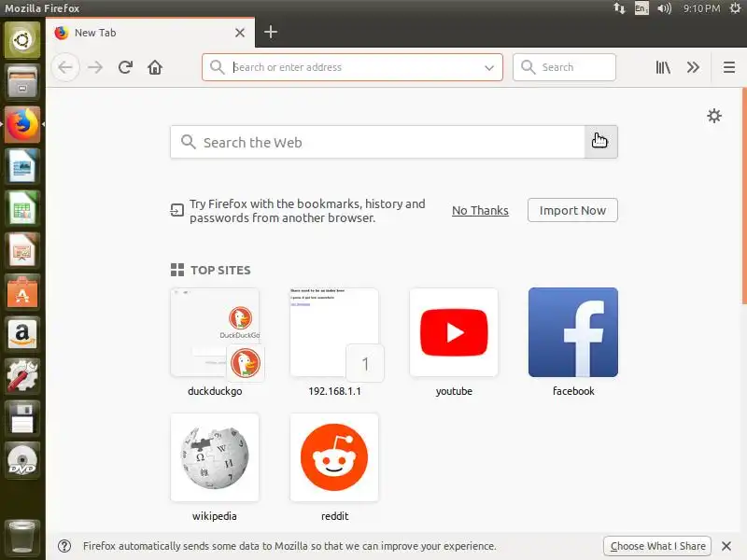
Task: Reload the current page
Action: point(125,67)
